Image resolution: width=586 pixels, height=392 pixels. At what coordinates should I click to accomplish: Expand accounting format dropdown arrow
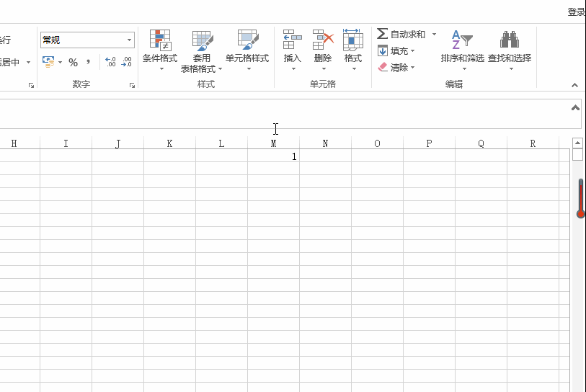[60, 63]
